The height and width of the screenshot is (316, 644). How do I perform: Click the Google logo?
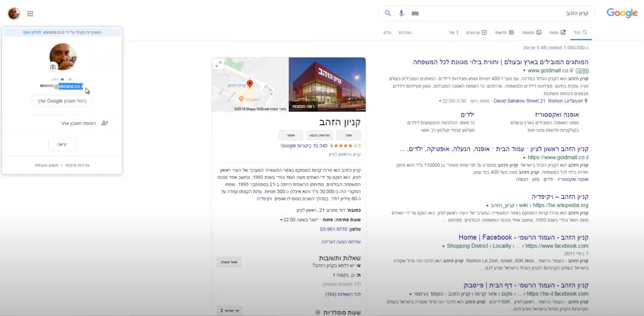pyautogui.click(x=622, y=13)
